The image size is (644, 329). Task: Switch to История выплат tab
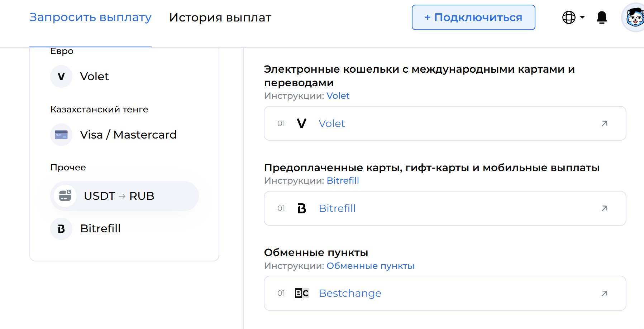pyautogui.click(x=220, y=17)
